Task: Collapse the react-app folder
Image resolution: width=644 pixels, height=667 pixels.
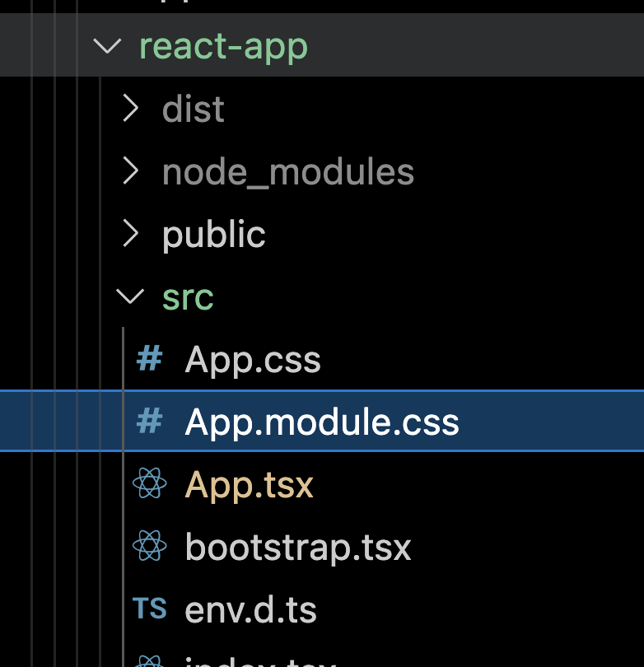Action: (109, 47)
